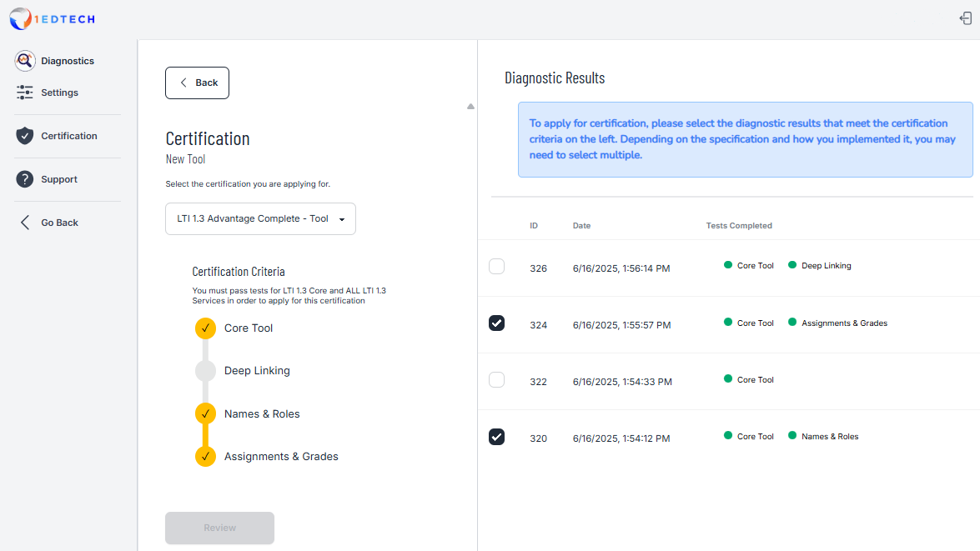
Task: Click the 1EdTech logo
Action: (x=52, y=18)
